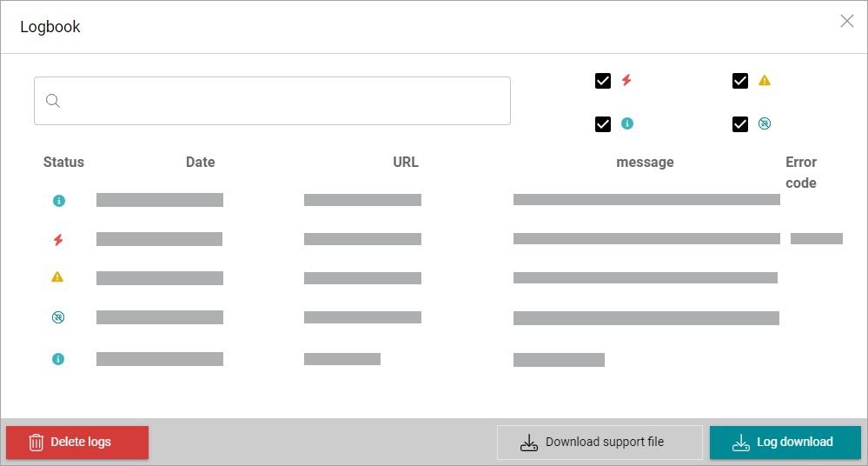This screenshot has height=466, width=868.
Task: Click the red lightning icon beside the filter checkbox
Action: (x=626, y=81)
